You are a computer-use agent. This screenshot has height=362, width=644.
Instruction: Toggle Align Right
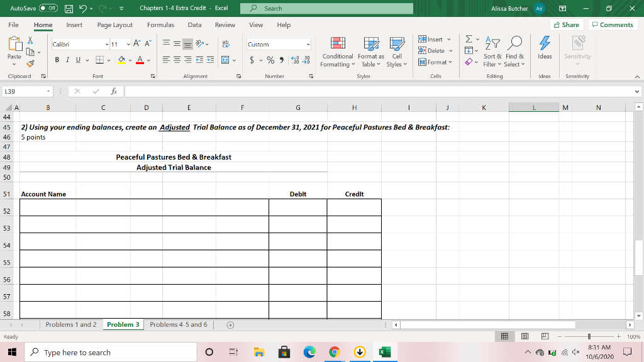click(x=187, y=60)
